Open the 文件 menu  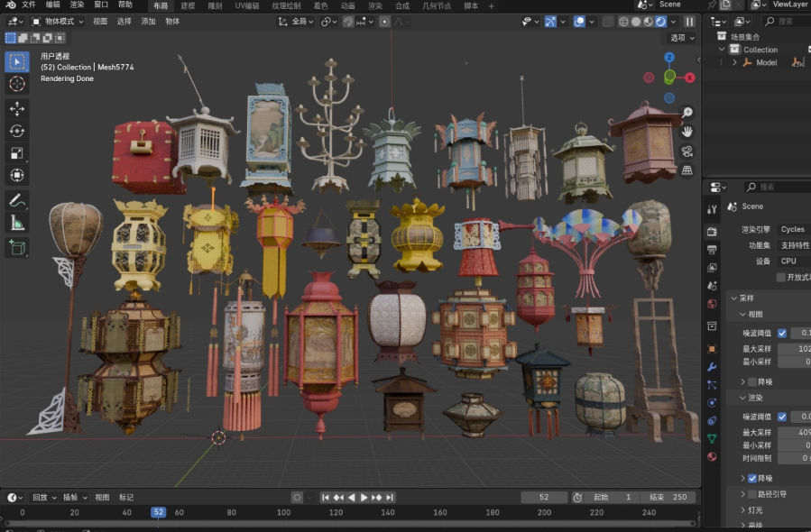[29, 5]
